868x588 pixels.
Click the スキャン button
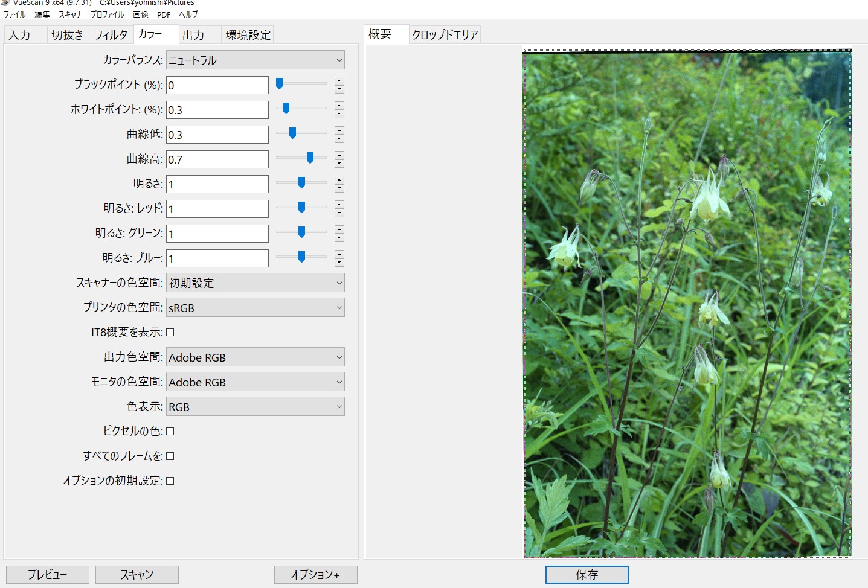pyautogui.click(x=137, y=574)
